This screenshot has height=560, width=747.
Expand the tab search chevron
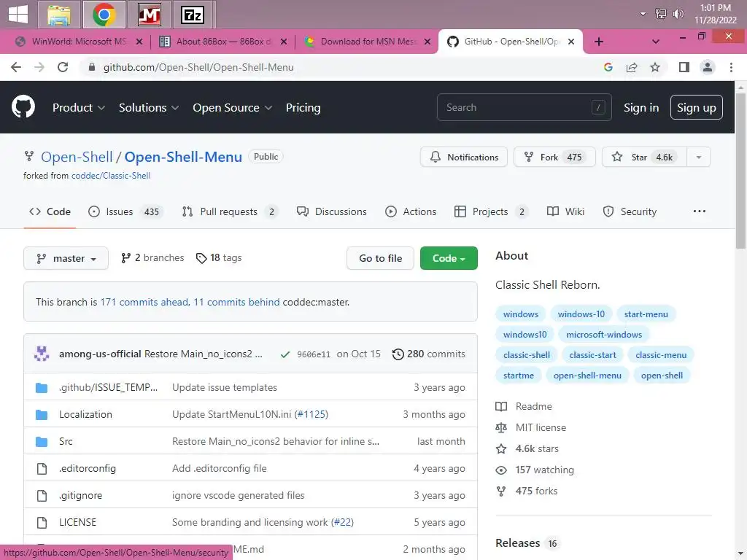[x=656, y=42]
